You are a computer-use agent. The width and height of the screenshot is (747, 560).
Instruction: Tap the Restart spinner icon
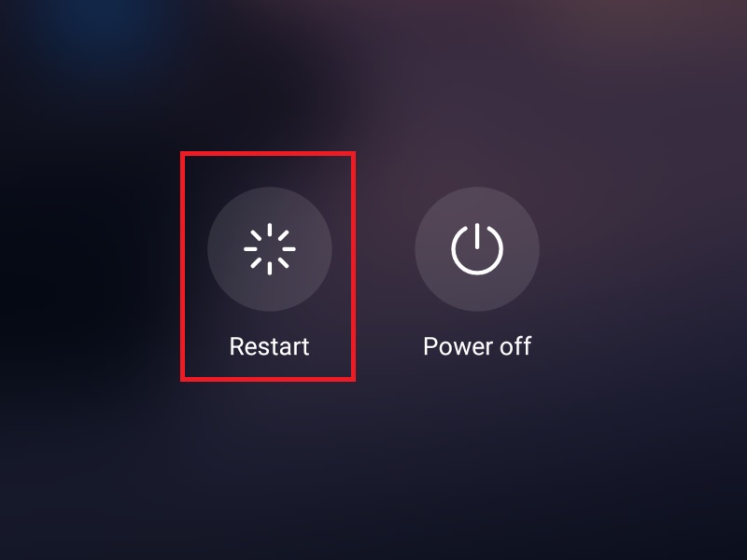[x=270, y=249]
